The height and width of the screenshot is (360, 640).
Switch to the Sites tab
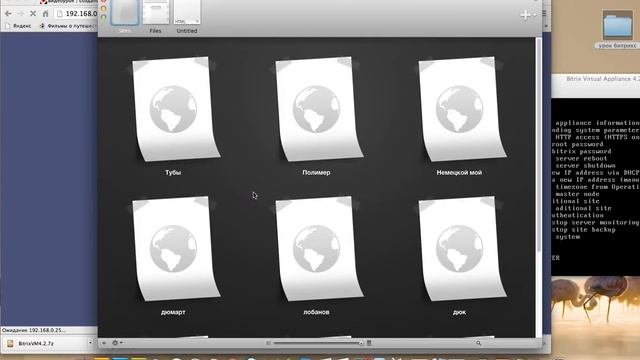click(125, 17)
